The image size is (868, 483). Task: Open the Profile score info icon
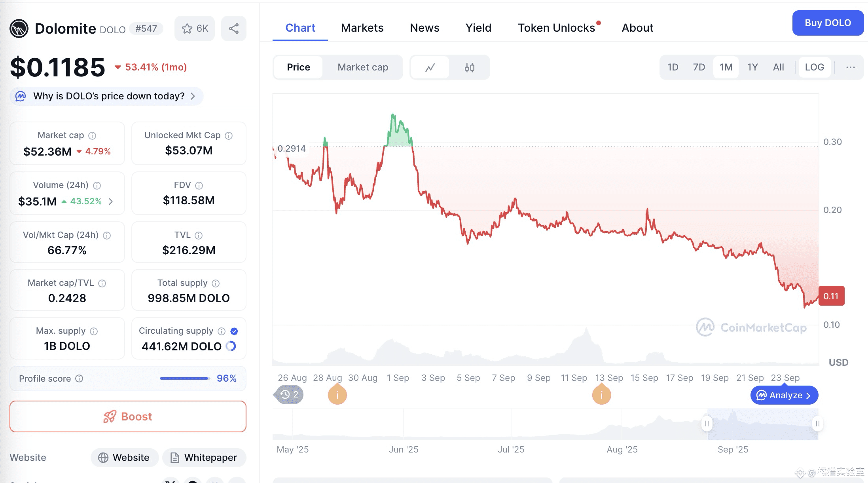pyautogui.click(x=79, y=378)
